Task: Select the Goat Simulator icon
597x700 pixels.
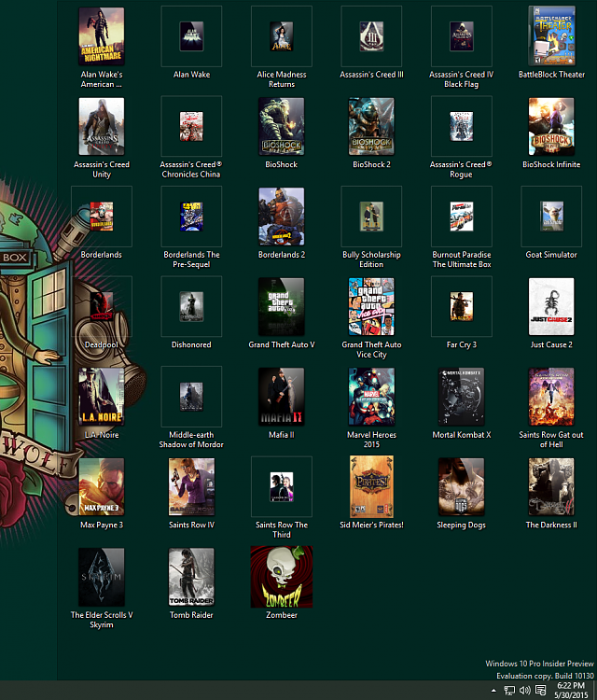Action: pos(551,217)
